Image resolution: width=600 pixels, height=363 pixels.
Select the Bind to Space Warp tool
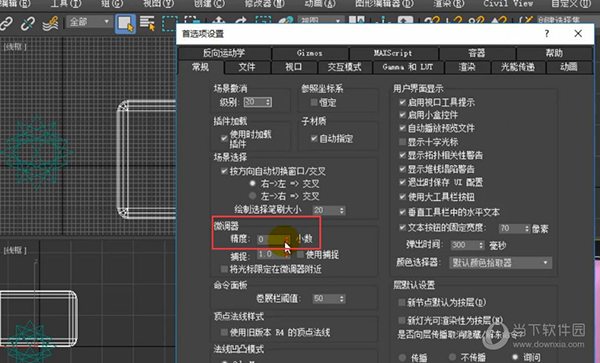(51, 23)
